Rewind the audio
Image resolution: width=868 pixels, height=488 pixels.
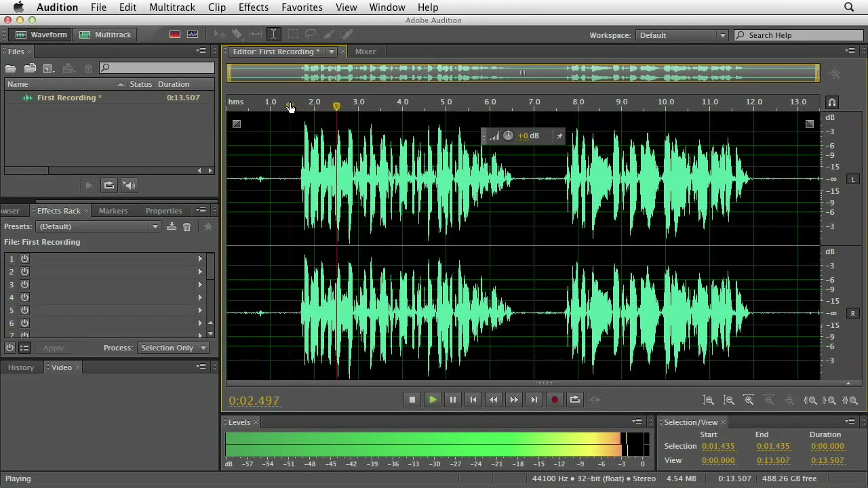pos(493,400)
